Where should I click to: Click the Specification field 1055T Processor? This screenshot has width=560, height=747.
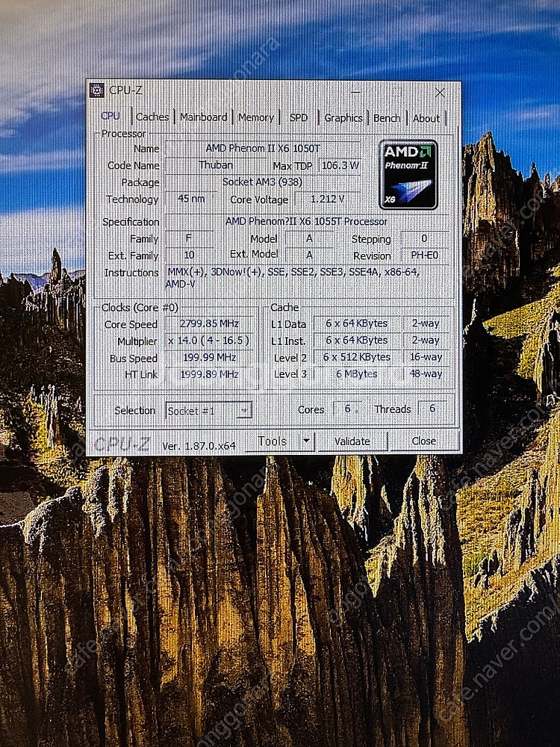307,222
